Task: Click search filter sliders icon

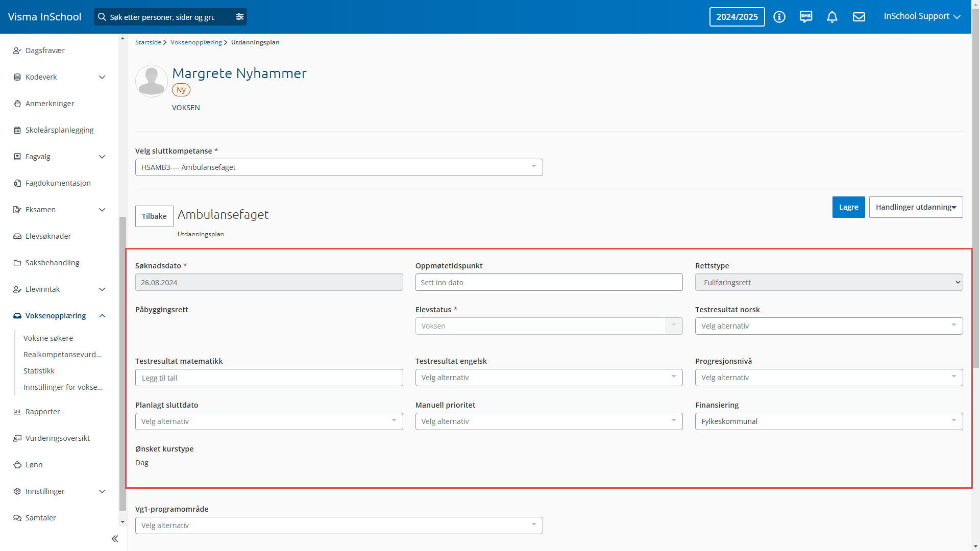Action: tap(240, 17)
